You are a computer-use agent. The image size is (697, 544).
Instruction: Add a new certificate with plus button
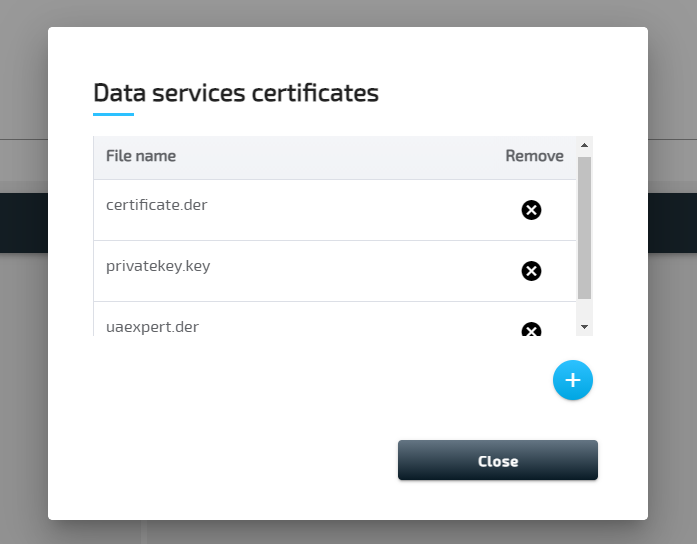[573, 380]
